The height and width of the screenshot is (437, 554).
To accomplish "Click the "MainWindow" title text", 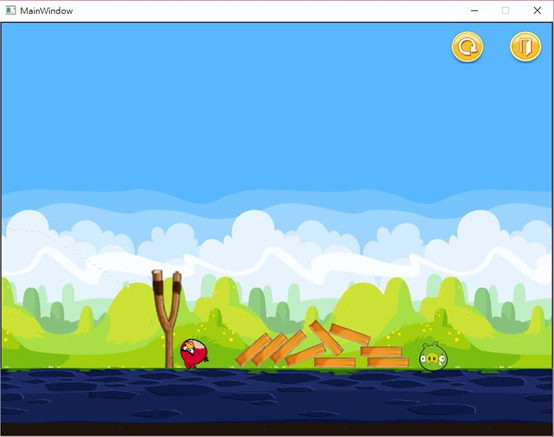I will click(x=46, y=11).
